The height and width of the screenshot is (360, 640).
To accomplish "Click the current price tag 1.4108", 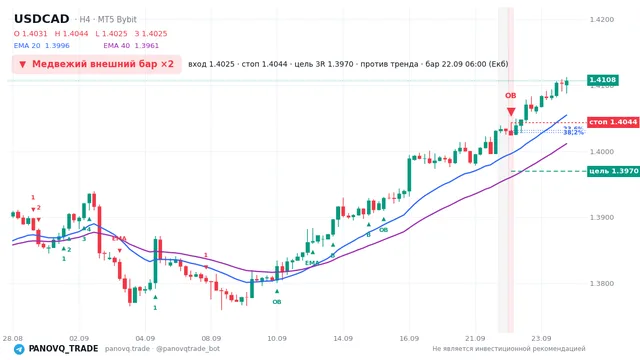I will pyautogui.click(x=603, y=80).
